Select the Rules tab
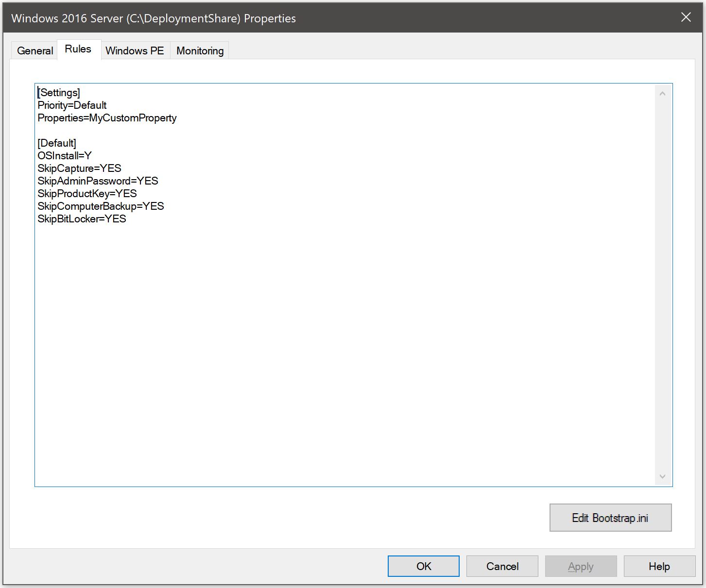The height and width of the screenshot is (588, 706). point(78,49)
